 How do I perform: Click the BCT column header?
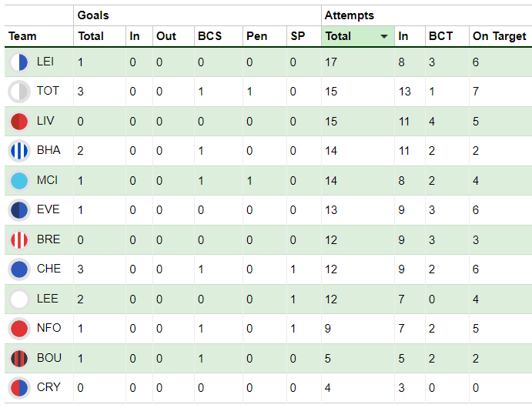pos(440,36)
